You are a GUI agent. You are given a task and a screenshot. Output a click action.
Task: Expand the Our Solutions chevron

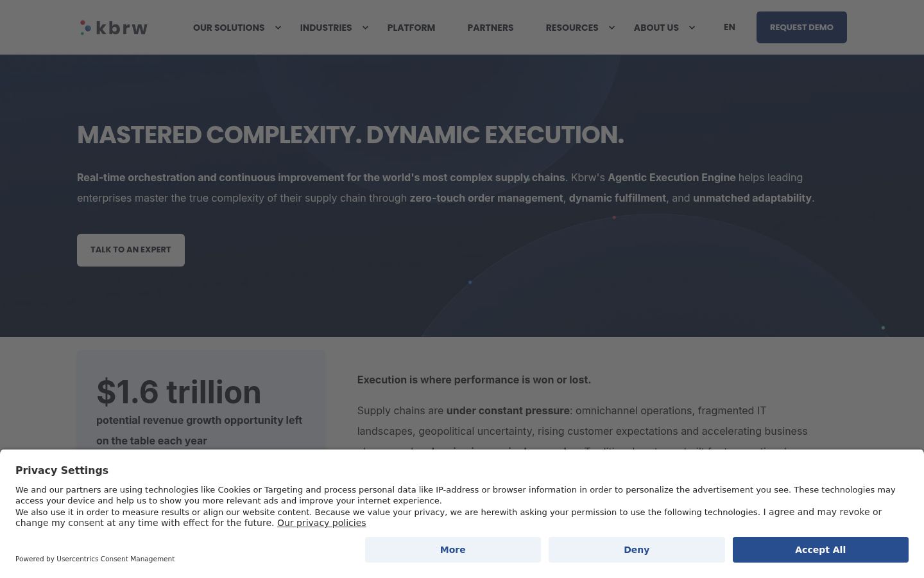pos(278,28)
